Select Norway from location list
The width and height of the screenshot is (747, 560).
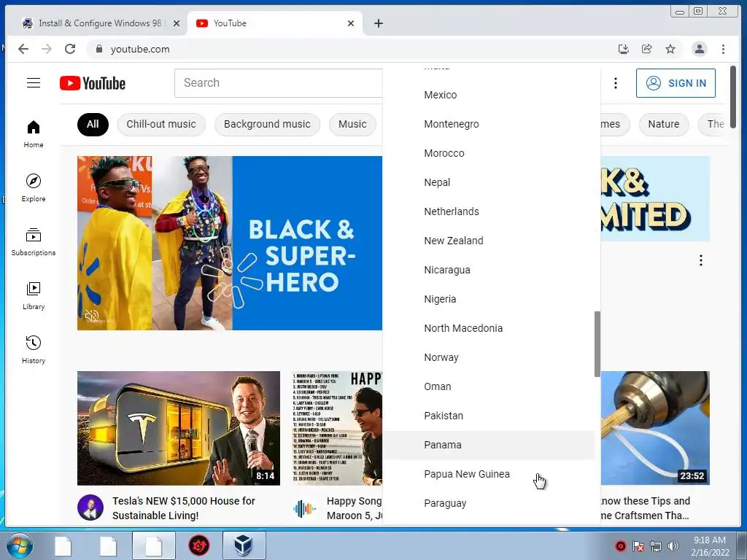click(489, 357)
